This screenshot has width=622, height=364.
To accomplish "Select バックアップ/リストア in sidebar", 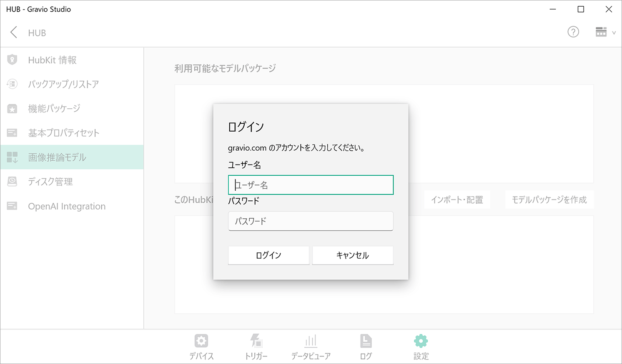I will click(x=72, y=84).
